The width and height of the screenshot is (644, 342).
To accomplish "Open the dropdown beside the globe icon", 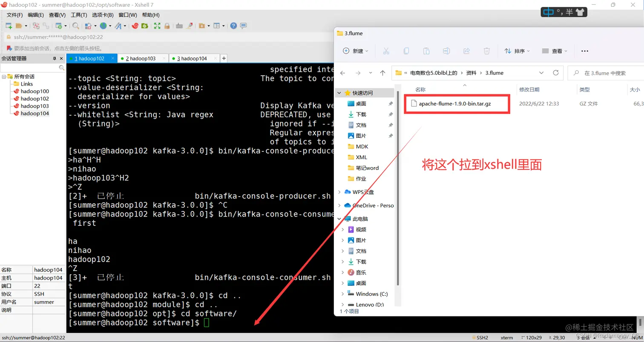I will click(110, 26).
